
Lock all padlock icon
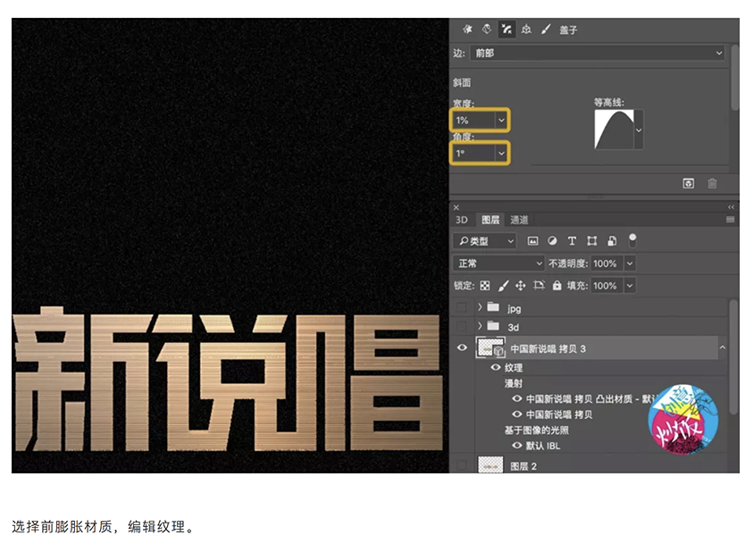(557, 286)
